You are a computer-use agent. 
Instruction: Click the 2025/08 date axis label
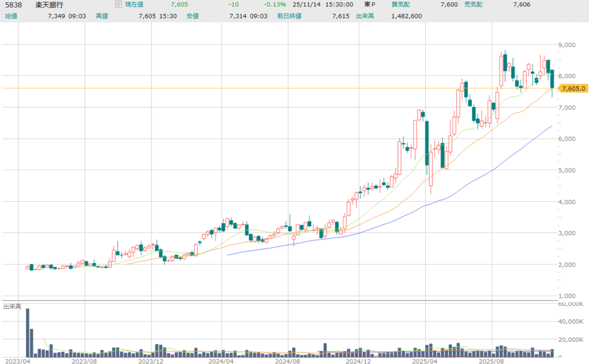point(492,362)
